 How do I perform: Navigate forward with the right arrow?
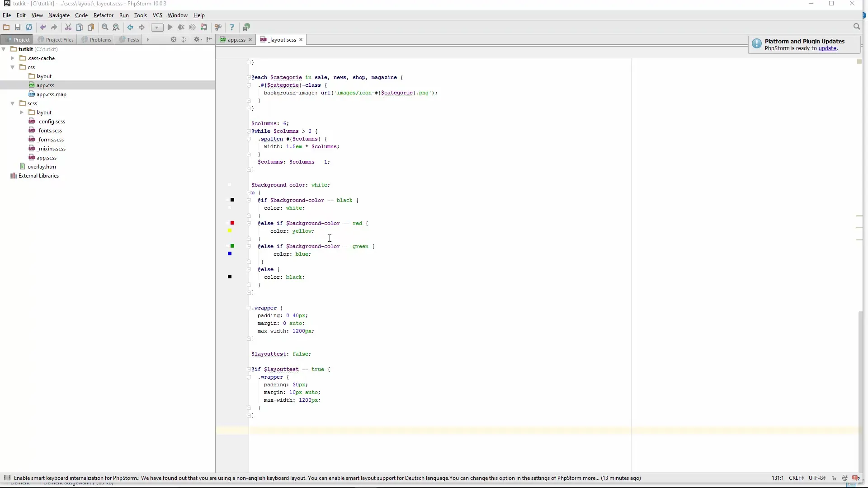point(142,28)
